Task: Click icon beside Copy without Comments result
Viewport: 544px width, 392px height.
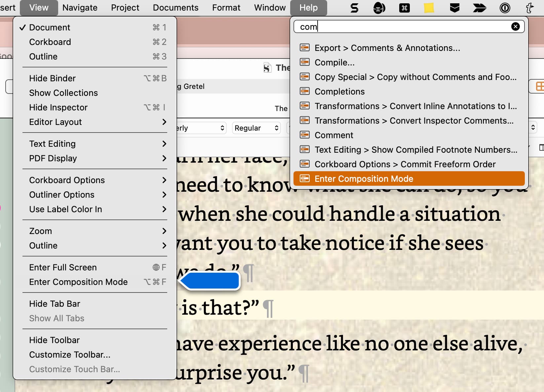Action: point(304,77)
